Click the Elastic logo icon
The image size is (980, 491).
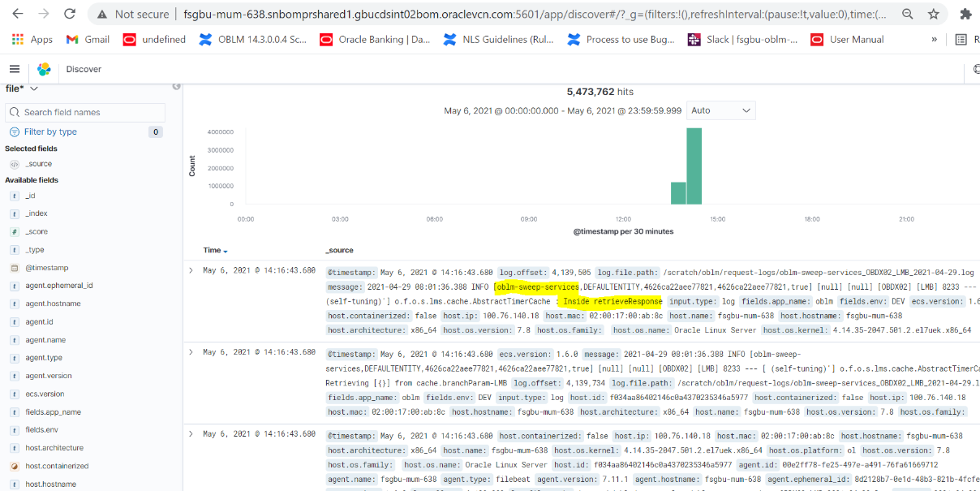tap(44, 69)
